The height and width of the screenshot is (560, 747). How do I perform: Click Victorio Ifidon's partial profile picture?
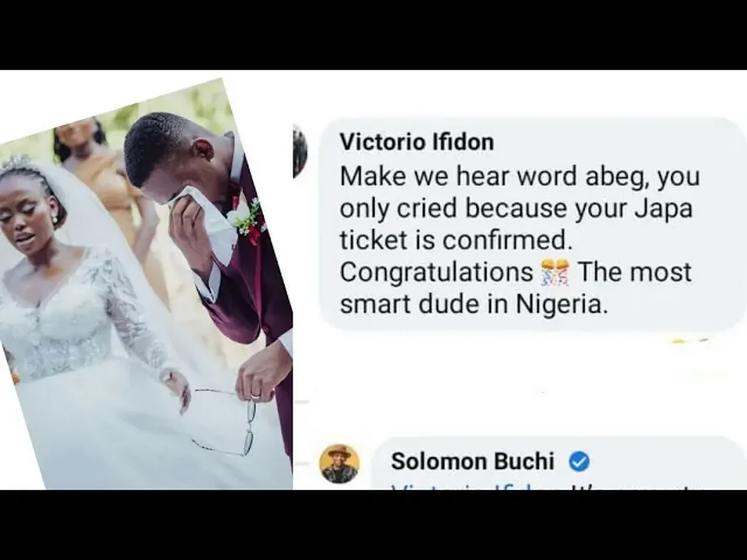pyautogui.click(x=300, y=152)
